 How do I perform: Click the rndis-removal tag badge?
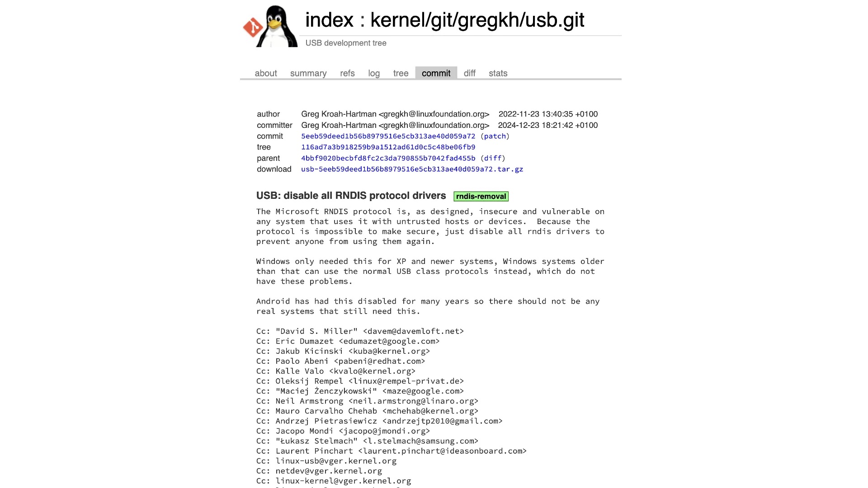pyautogui.click(x=481, y=196)
